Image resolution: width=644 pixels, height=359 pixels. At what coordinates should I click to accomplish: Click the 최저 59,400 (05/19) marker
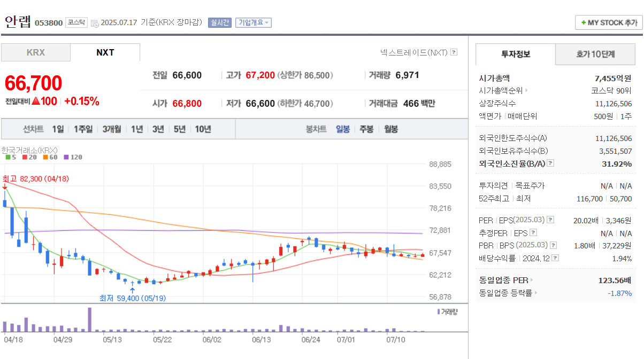click(x=132, y=298)
